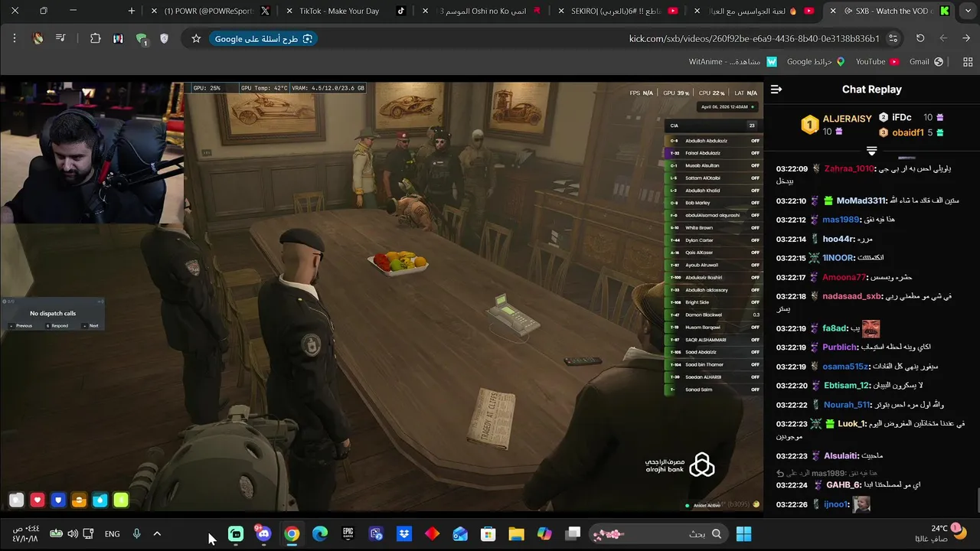Click username MoMad3311 in chat
This screenshot has height=551, width=980.
[861, 201]
